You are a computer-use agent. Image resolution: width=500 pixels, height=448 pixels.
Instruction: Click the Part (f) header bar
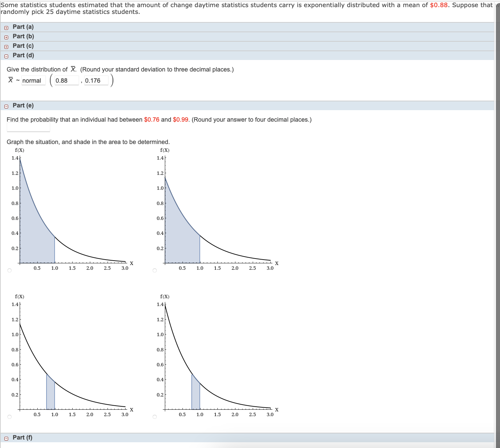(22, 438)
